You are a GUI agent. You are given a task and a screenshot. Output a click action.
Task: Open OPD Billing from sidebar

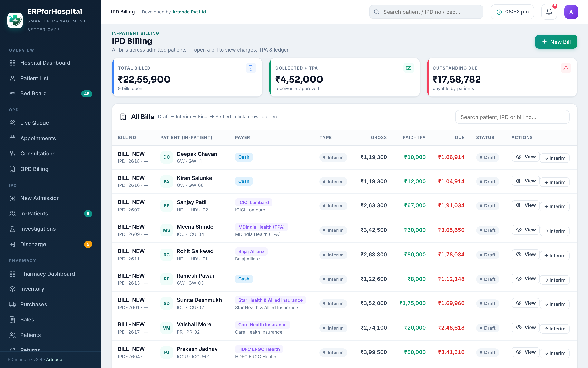(x=51, y=169)
